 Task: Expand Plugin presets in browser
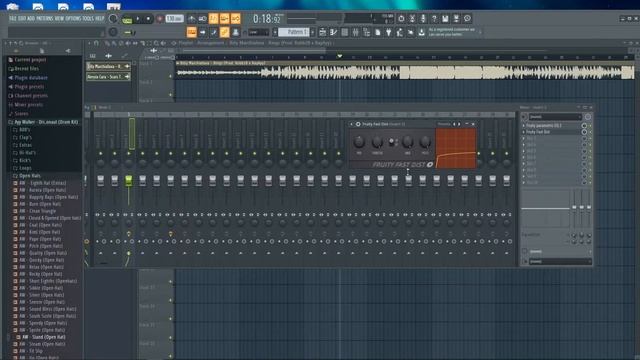[29, 87]
